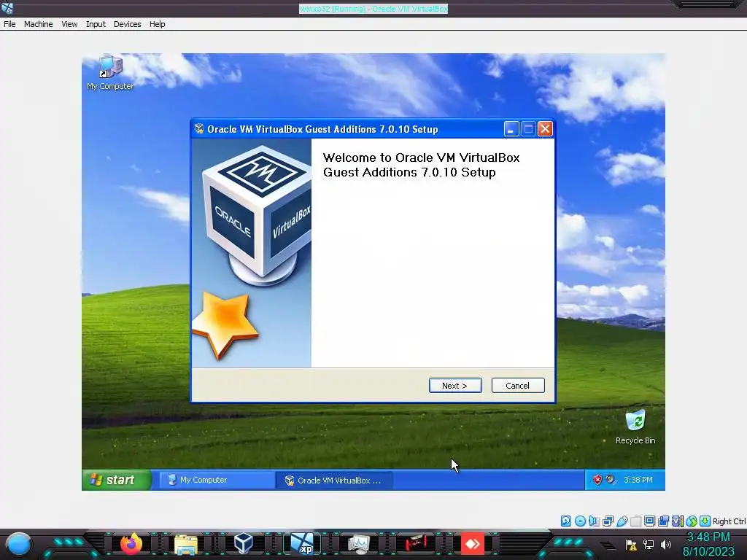The width and height of the screenshot is (747, 560).
Task: Click the optical drive status icon
Action: click(x=580, y=521)
